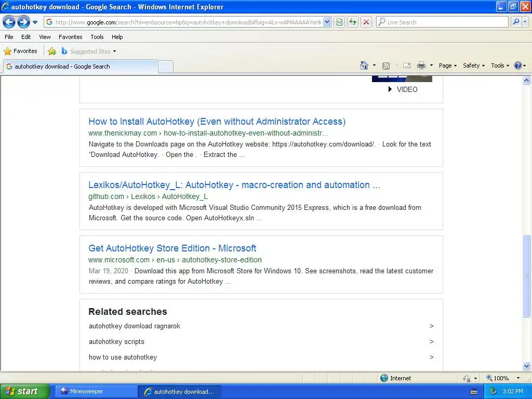
Task: Open the Page command bar menu
Action: (448, 66)
